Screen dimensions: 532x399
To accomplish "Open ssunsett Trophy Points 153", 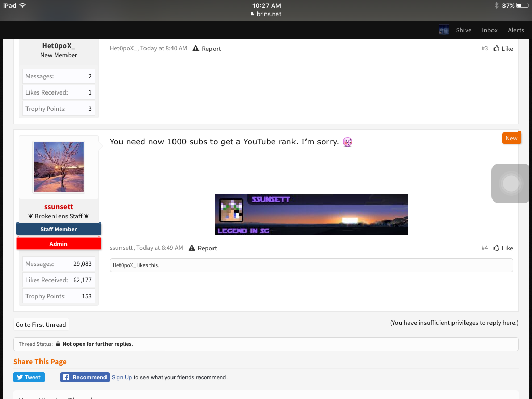I will tap(87, 296).
